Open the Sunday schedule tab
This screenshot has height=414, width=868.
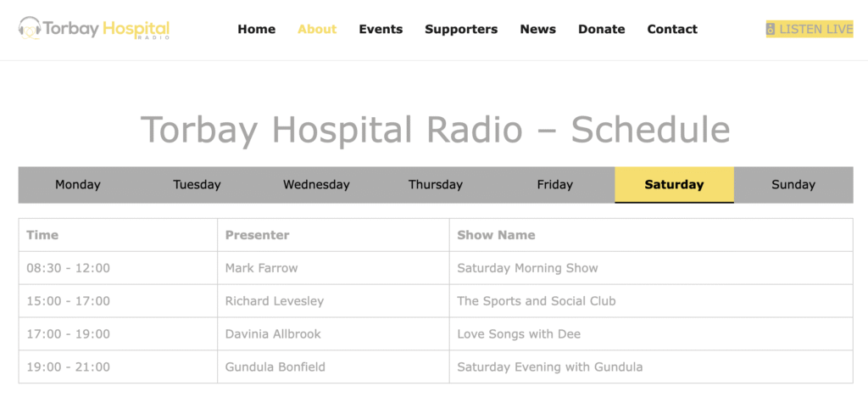pos(793,185)
